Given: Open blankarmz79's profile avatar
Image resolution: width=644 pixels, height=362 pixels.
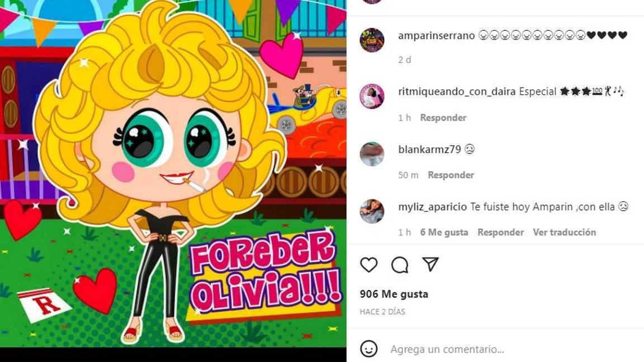Looking at the screenshot, I should coord(372,154).
